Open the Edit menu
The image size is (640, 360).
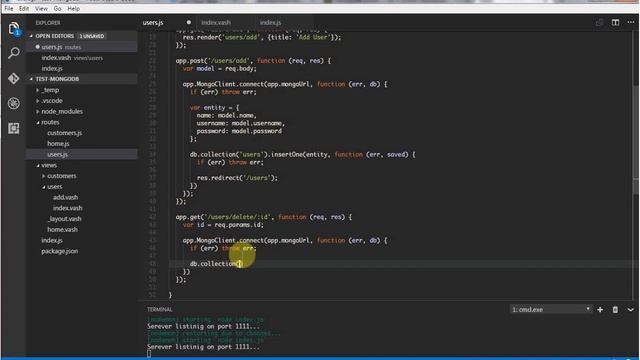[24, 8]
